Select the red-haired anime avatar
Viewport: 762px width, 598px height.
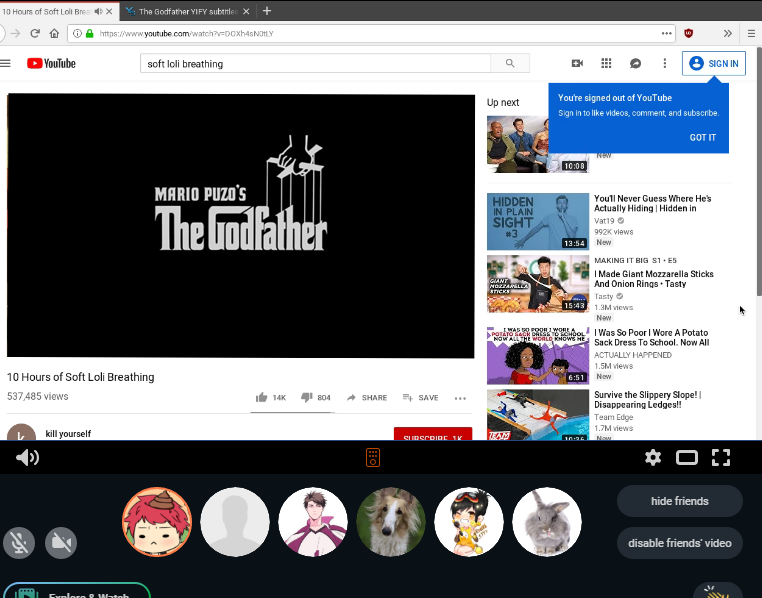coord(157,522)
